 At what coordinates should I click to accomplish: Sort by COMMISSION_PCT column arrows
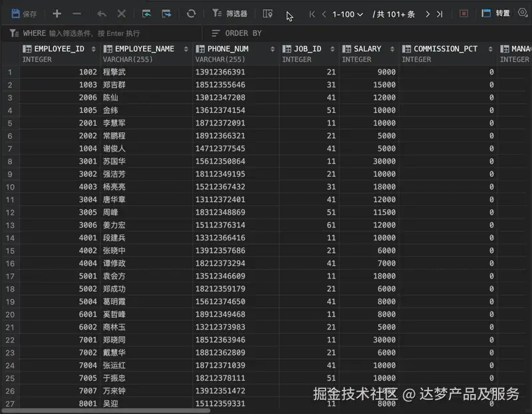point(490,49)
